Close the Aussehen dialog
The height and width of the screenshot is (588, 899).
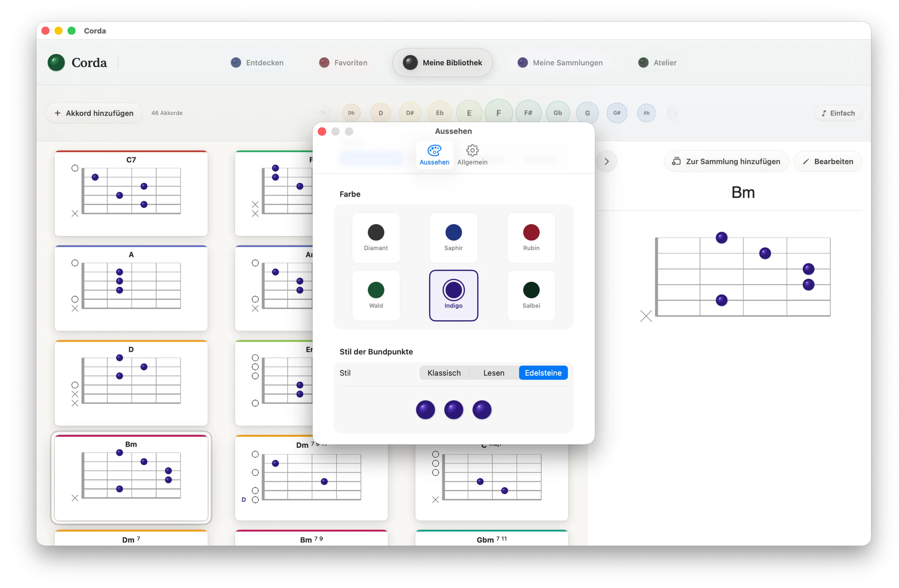click(x=322, y=132)
